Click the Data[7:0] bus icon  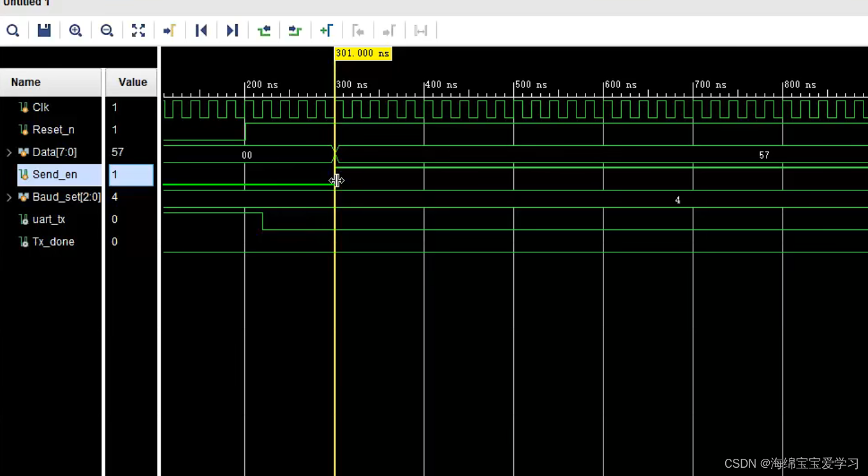[x=24, y=152]
